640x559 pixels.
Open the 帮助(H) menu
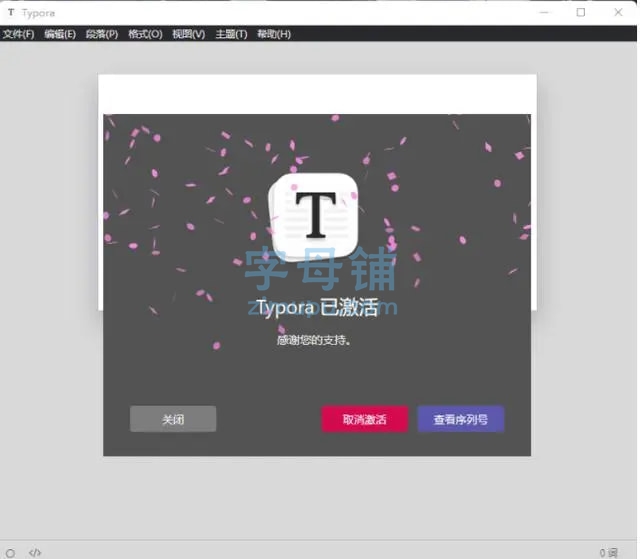coord(274,34)
